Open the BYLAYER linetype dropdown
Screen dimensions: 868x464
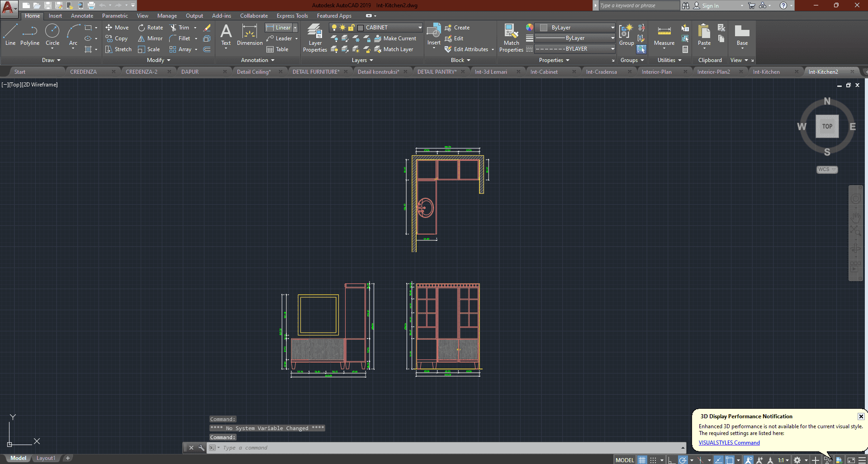point(612,49)
